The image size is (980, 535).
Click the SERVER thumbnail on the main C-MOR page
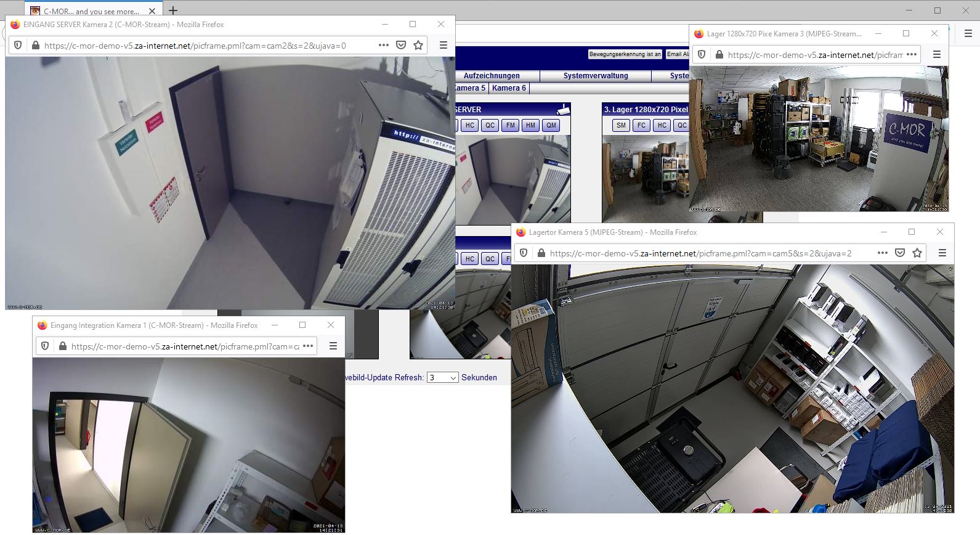tap(513, 179)
